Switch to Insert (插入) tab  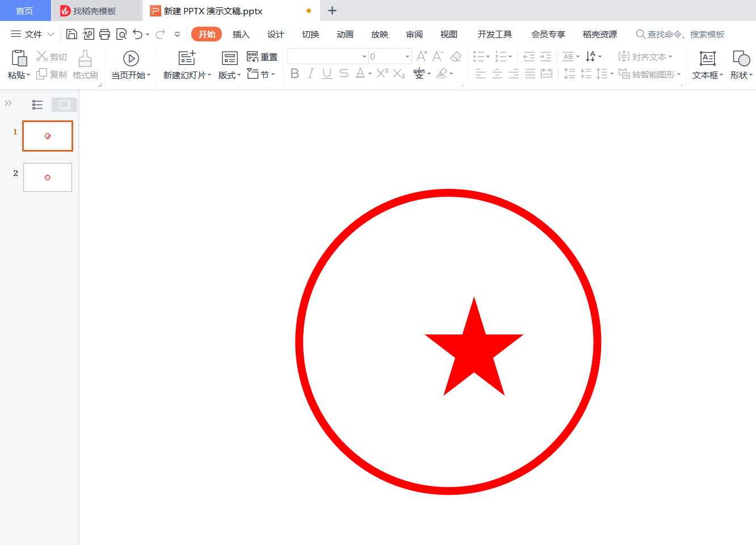pyautogui.click(x=241, y=34)
